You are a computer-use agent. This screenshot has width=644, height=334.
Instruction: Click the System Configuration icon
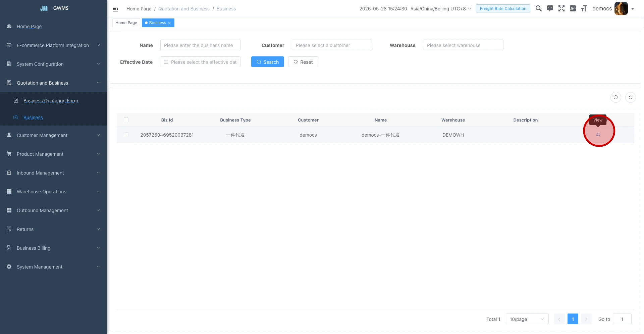coord(9,64)
